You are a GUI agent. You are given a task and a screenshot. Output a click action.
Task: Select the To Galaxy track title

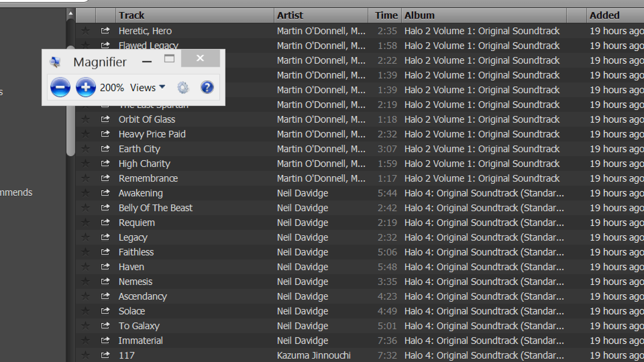tap(139, 326)
